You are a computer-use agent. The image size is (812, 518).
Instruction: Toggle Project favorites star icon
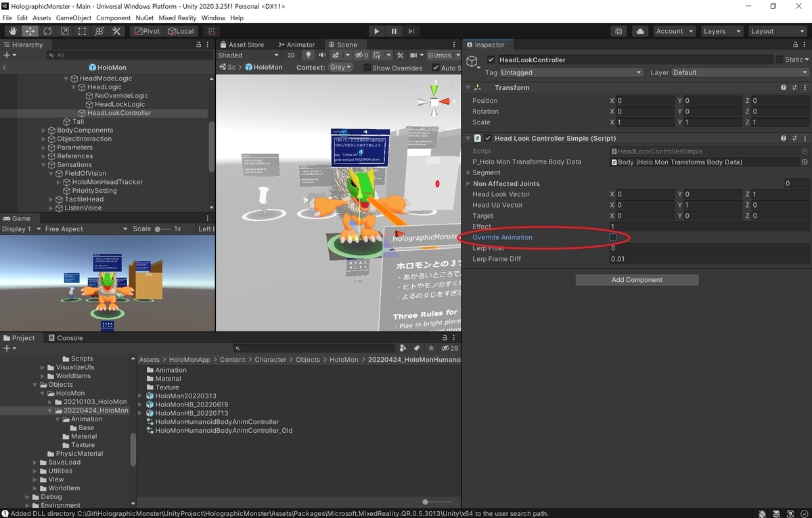[x=431, y=348]
